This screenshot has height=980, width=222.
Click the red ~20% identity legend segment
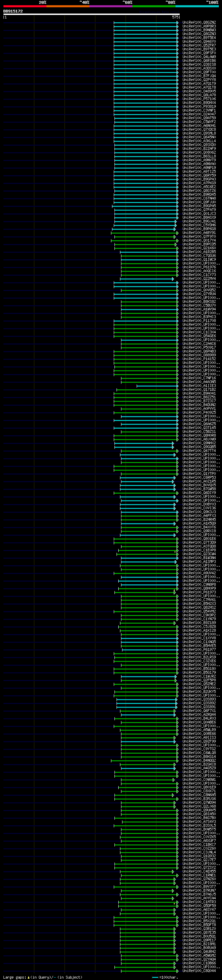pos(25,6)
